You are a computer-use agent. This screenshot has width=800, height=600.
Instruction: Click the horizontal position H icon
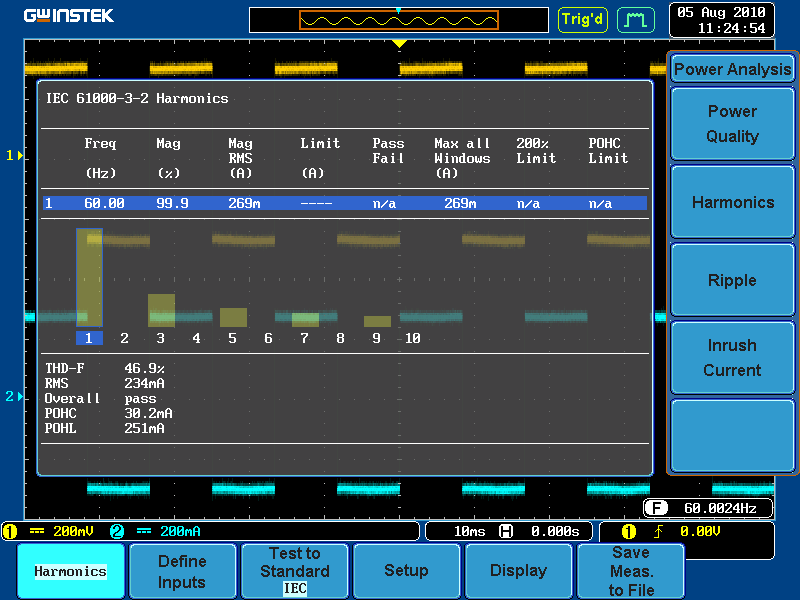506,532
